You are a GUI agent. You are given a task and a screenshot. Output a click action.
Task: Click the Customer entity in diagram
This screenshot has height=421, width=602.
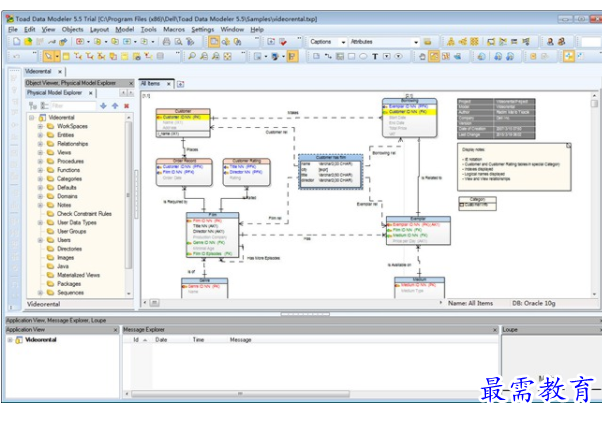pos(183,123)
